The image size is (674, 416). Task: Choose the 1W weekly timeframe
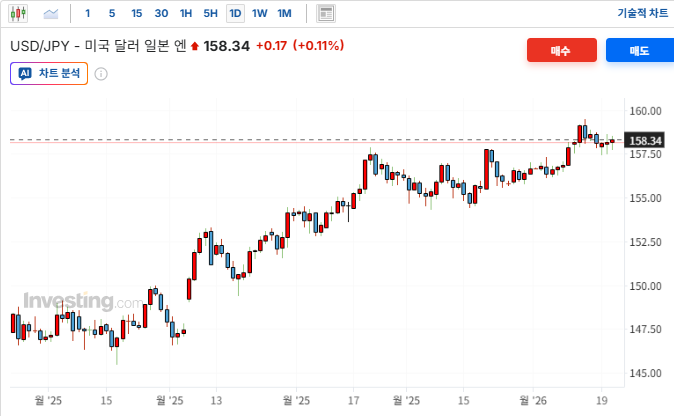pos(260,13)
